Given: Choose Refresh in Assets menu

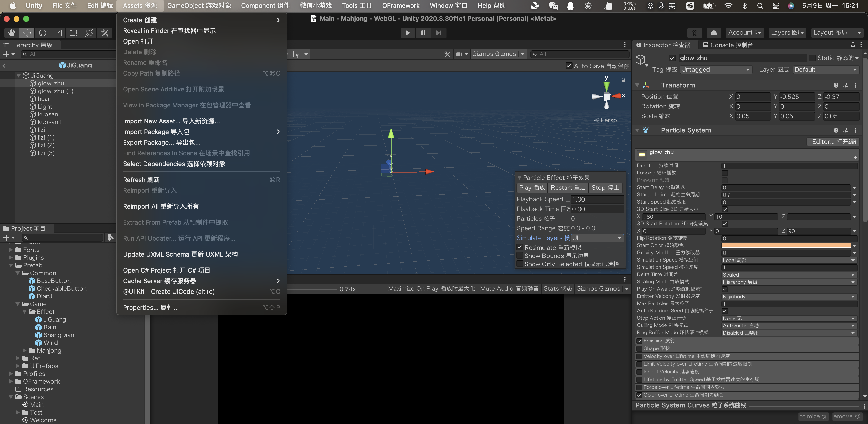Looking at the screenshot, I should point(201,180).
